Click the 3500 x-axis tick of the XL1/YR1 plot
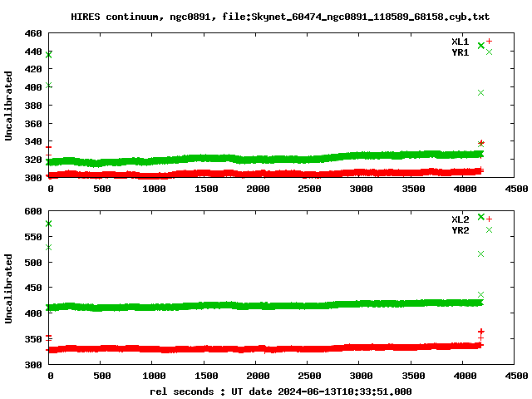532x399 pixels. tap(413, 189)
